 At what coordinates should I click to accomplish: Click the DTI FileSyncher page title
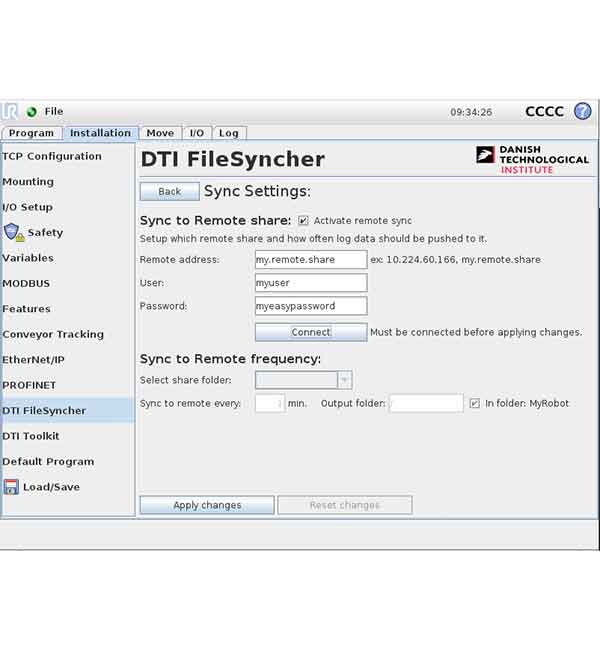233,159
